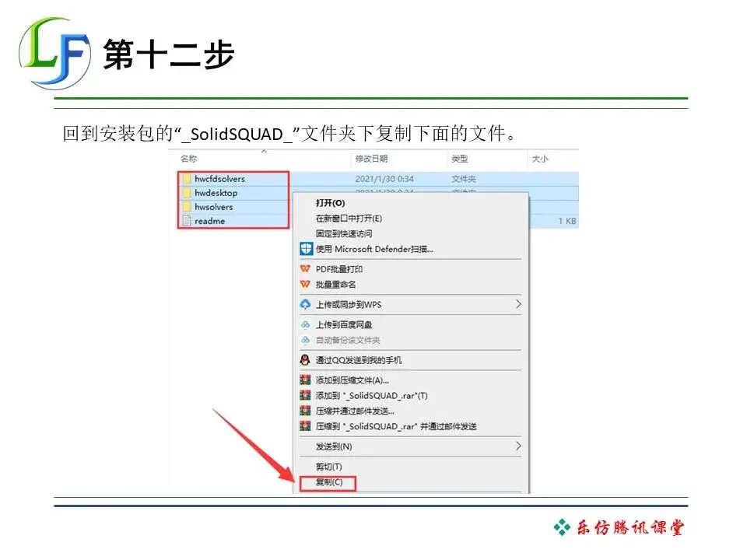The height and width of the screenshot is (560, 747).
Task: Choose 压缩到 "_SolidSQUAD_.rar" 并通过邮件发送
Action: tap(396, 426)
